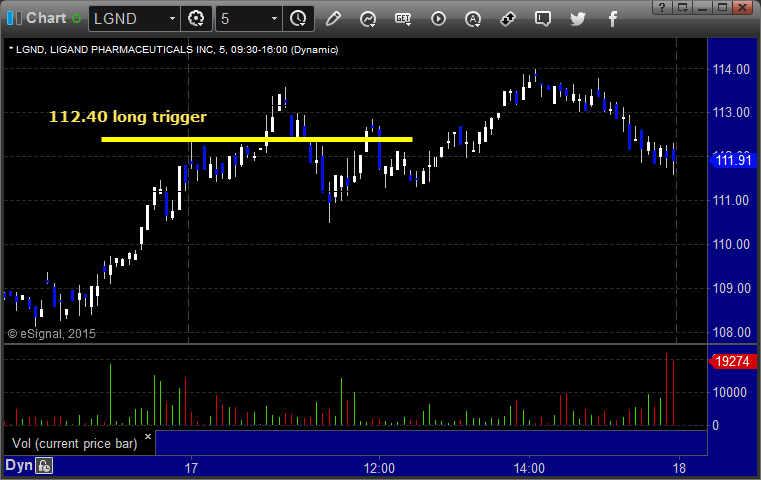Screen dimensions: 761x480
Task: Toggle the lock icon next to Dyn
Action: pos(44,466)
